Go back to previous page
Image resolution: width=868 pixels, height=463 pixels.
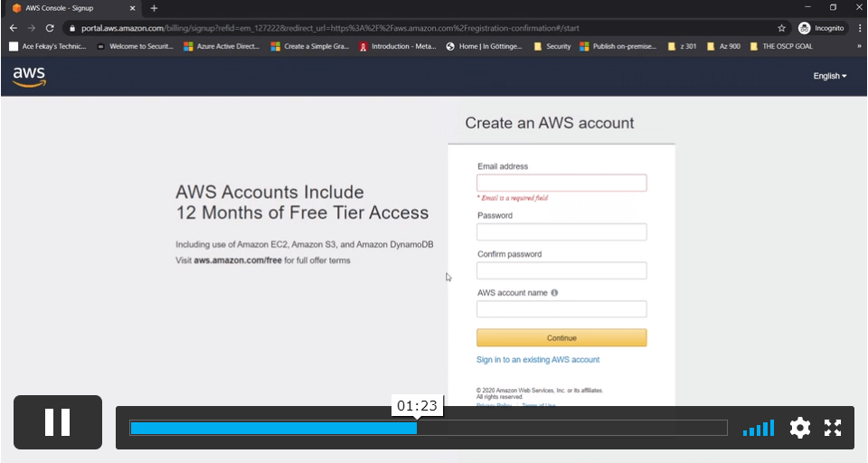[x=14, y=28]
